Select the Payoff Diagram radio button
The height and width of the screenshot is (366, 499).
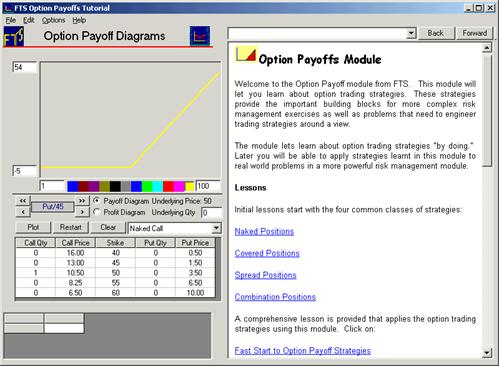coord(97,201)
